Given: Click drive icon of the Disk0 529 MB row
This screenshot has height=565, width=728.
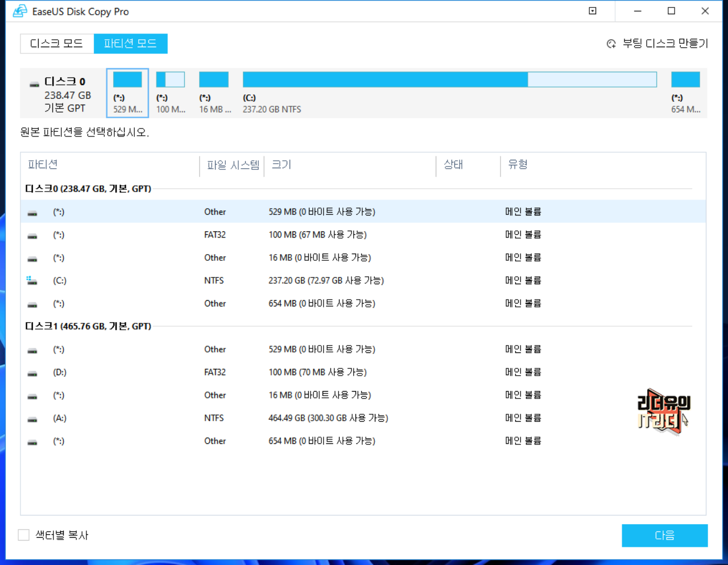Looking at the screenshot, I should [32, 213].
